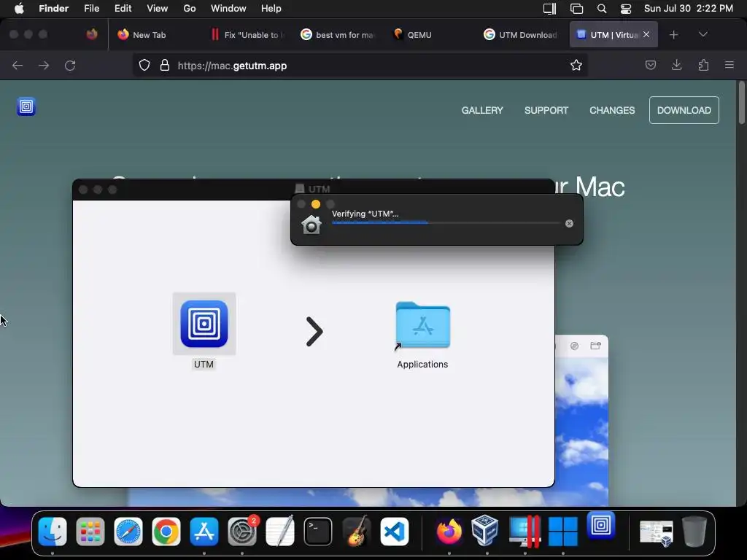Open the GALLERY page link
This screenshot has height=560, width=747.
[482, 111]
